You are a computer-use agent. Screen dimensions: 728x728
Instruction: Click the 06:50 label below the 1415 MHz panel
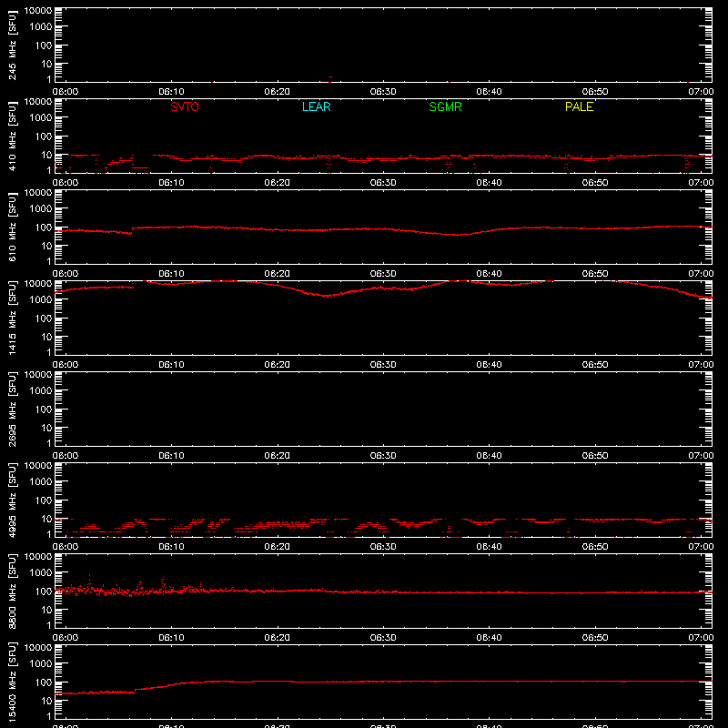tap(595, 365)
